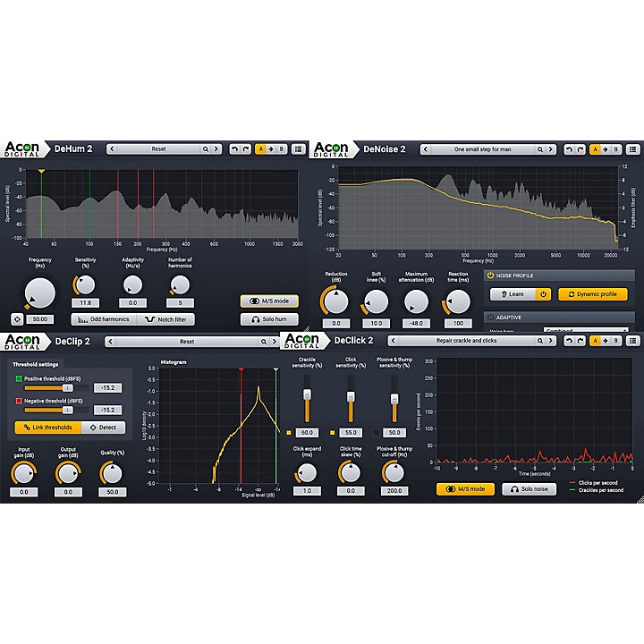Search presets in DeClick 2

tap(540, 341)
